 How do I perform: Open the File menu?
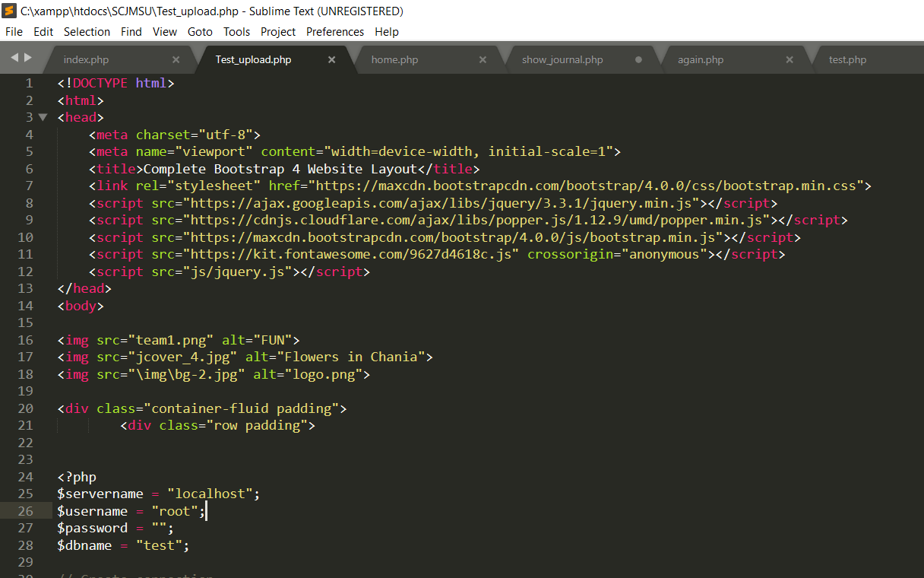coord(14,32)
